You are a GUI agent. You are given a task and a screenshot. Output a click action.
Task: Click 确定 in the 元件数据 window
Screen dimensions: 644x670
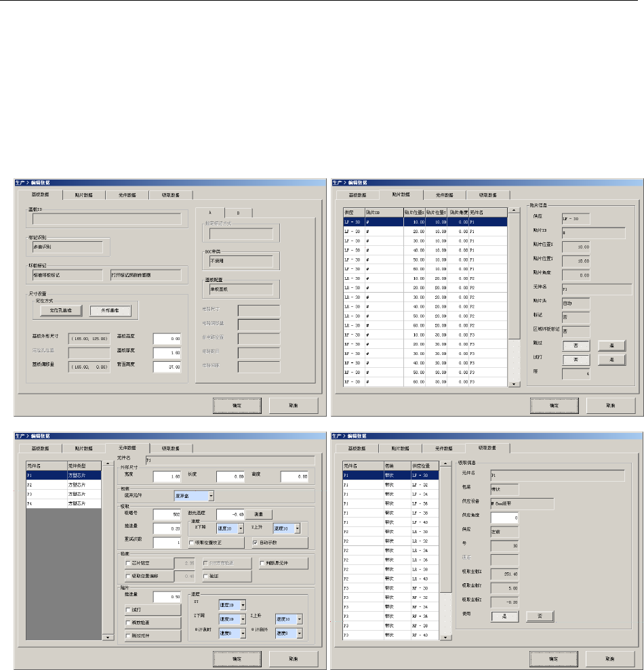tap(237, 659)
